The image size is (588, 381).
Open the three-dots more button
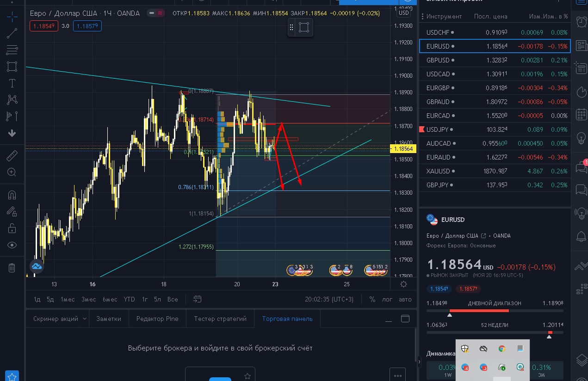(x=398, y=375)
